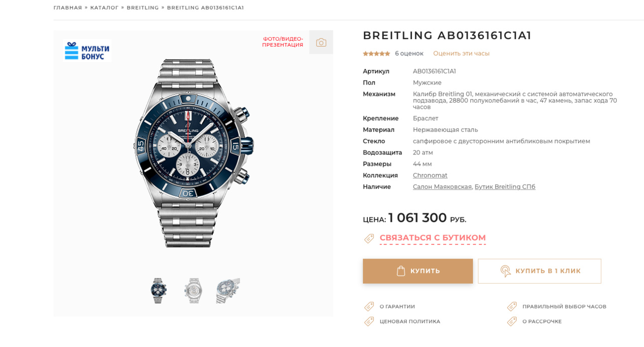Click the camera photo/video presentation icon

(321, 42)
